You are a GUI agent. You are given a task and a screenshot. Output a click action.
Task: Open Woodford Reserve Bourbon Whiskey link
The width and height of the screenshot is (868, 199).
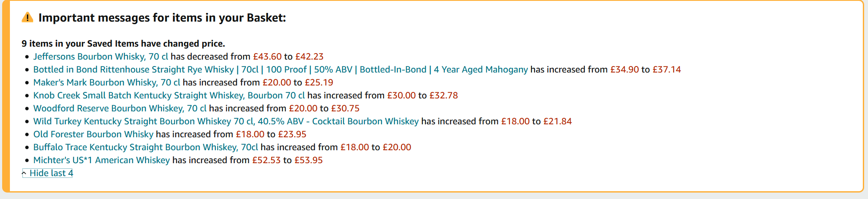[120, 108]
